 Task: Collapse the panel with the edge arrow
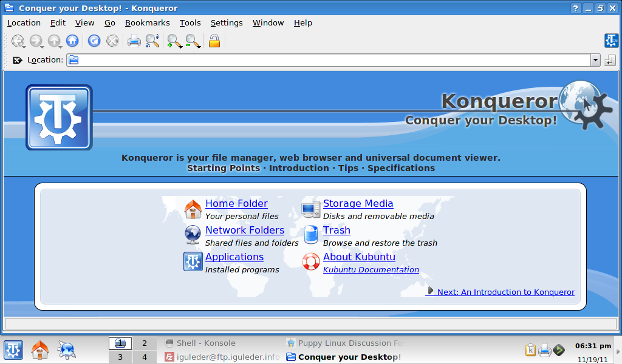pos(618,351)
